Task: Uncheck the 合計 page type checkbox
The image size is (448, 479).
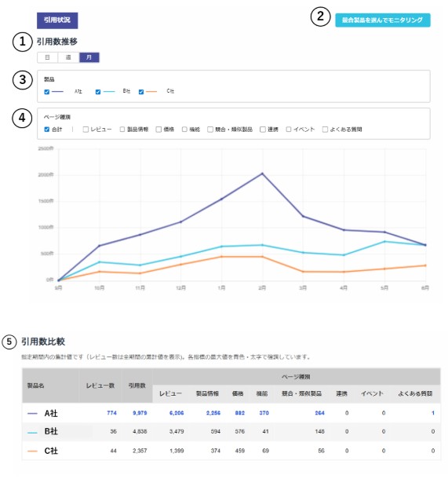Action: point(47,130)
